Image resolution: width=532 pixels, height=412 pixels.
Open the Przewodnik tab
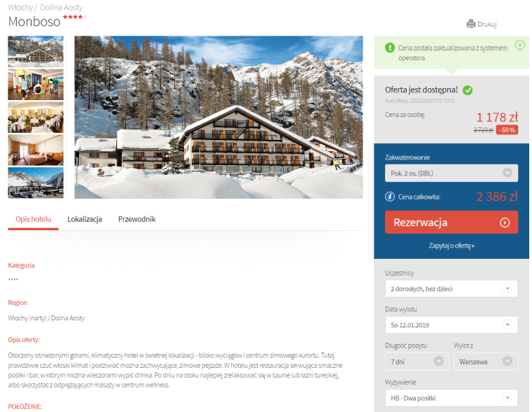pos(136,219)
